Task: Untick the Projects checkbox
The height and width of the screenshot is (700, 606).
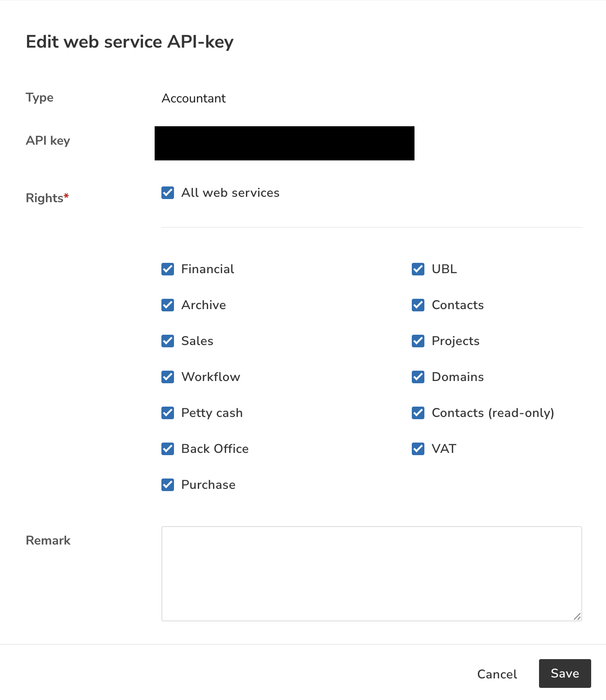Action: [418, 341]
